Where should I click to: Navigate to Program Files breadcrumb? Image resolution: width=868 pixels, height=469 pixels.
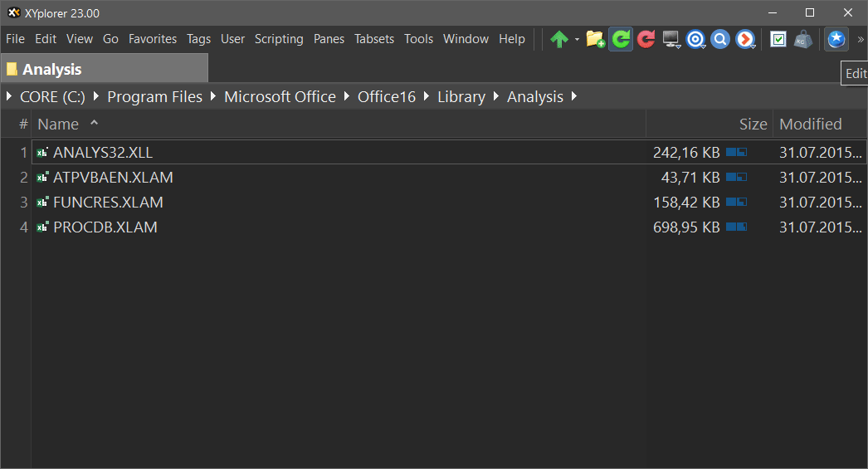tap(155, 97)
